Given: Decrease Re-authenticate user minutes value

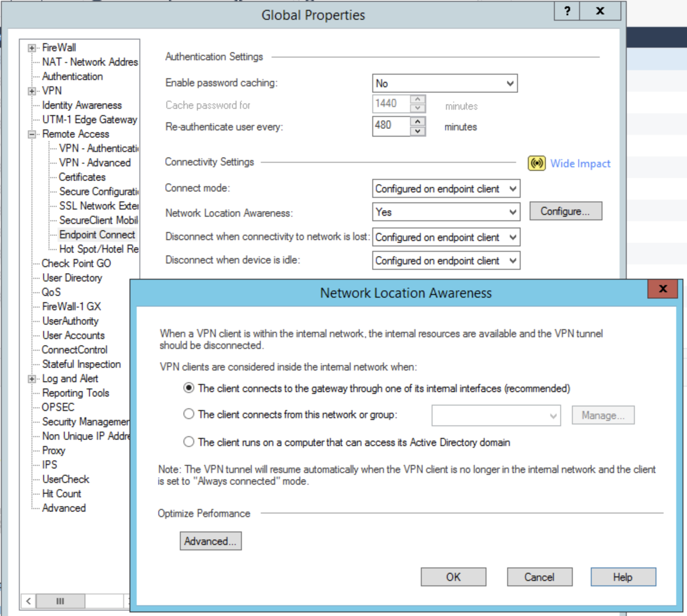Looking at the screenshot, I should [418, 131].
